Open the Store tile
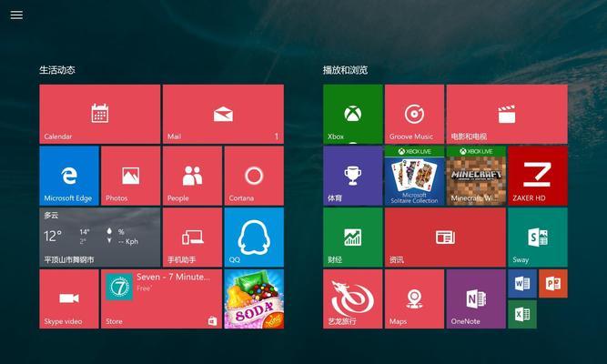This screenshot has height=364, width=607. [161, 299]
